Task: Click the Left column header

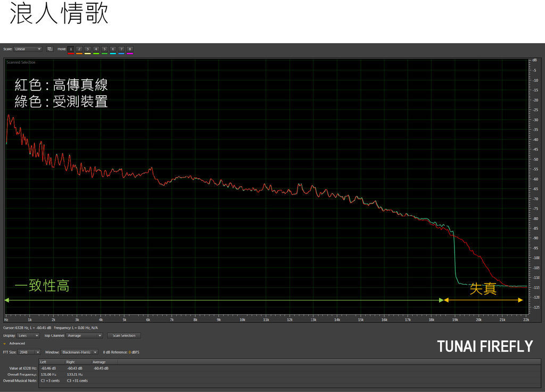Action: [52, 362]
